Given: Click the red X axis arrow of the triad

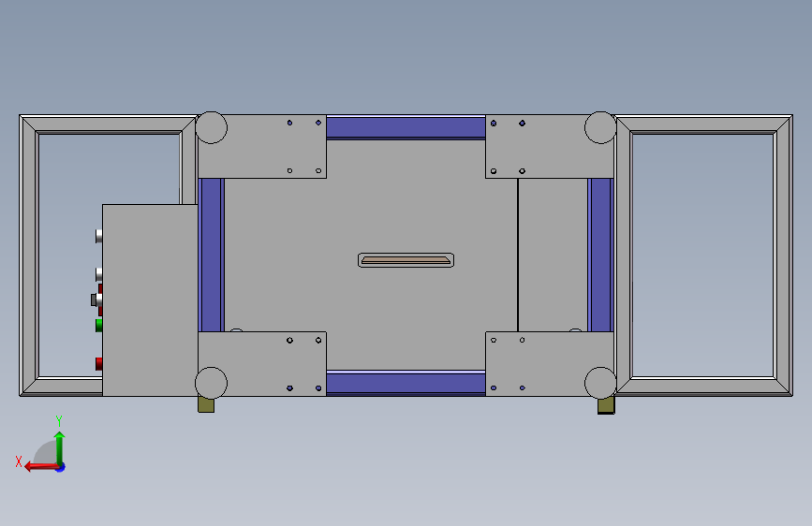Looking at the screenshot, I should [41, 467].
